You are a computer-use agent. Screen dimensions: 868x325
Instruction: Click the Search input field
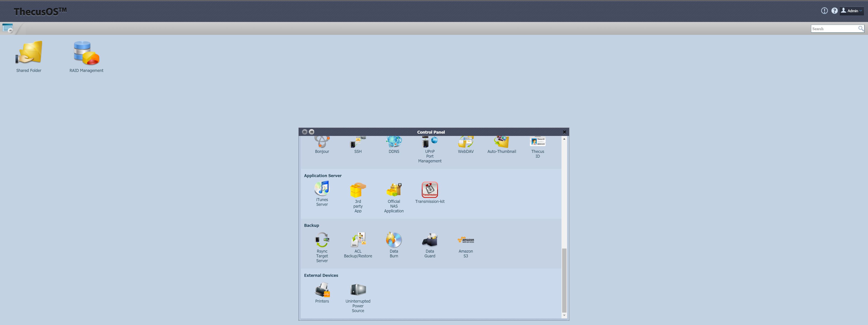(834, 29)
